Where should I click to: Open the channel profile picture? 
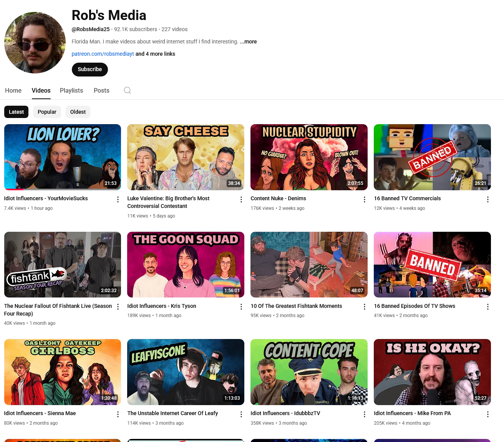35,43
